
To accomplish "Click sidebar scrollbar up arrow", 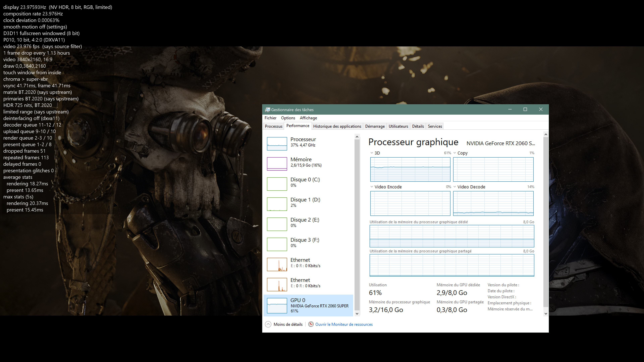I will click(357, 137).
